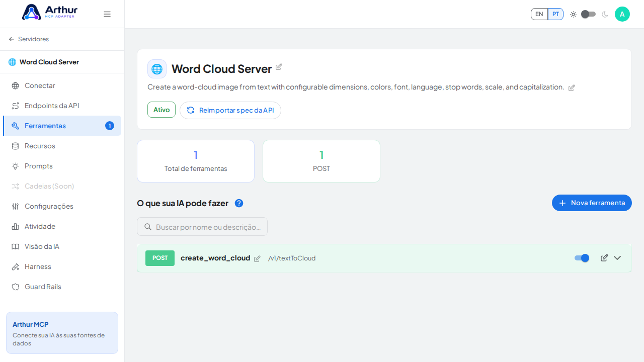The height and width of the screenshot is (362, 644).
Task: Open the Prompts section
Action: click(62, 166)
